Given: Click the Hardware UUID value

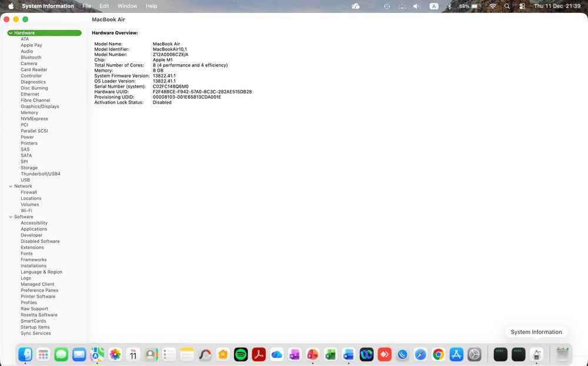Looking at the screenshot, I should [202, 92].
